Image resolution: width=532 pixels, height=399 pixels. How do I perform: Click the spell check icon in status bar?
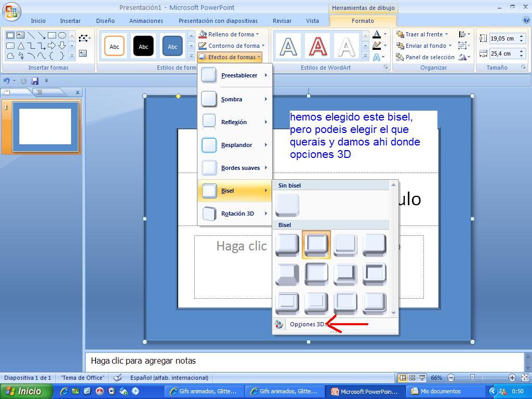(x=117, y=378)
